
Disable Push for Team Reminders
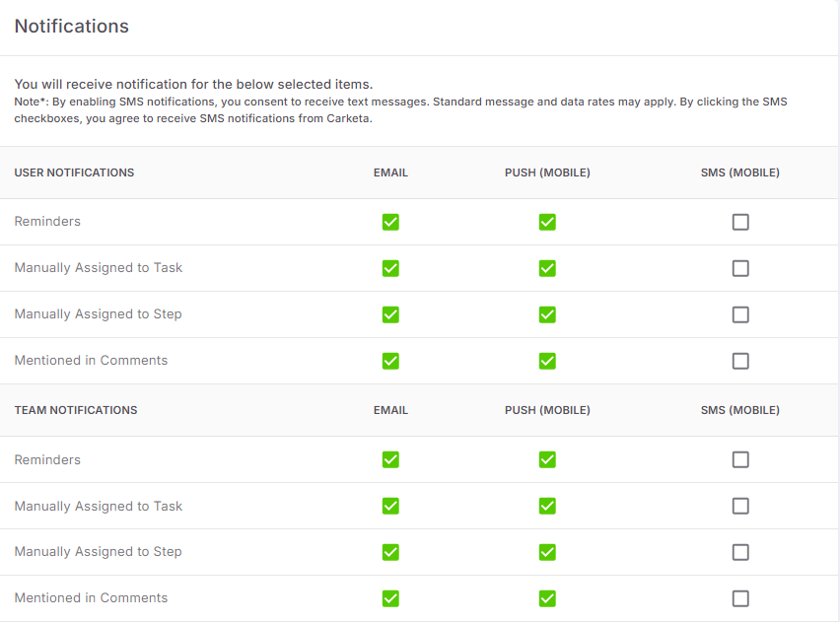[x=547, y=459]
